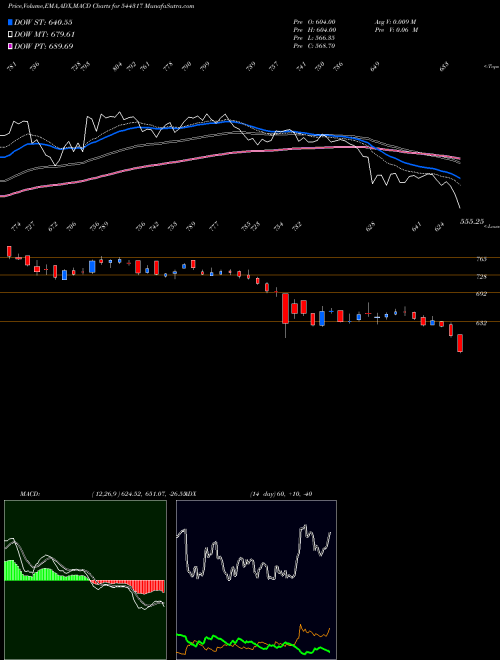This screenshot has height=660, width=500.
Task: Click the 632 price level label
Action: pyautogui.click(x=481, y=323)
